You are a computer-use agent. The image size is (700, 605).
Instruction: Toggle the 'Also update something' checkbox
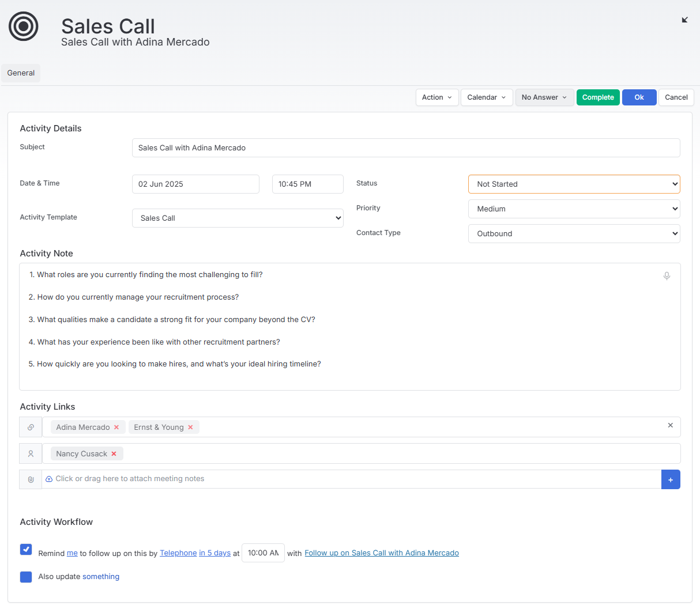click(26, 577)
